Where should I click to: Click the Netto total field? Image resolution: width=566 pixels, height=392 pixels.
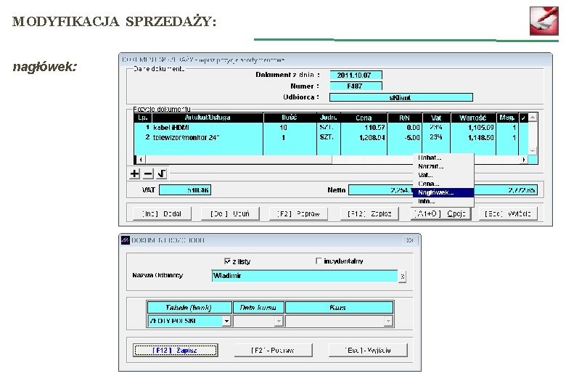pyautogui.click(x=381, y=190)
